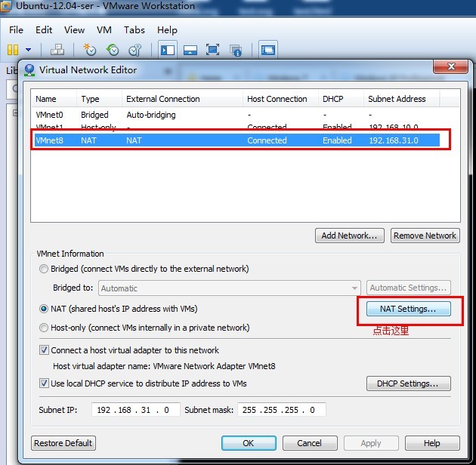Click the Automatic Settings button

408,288
